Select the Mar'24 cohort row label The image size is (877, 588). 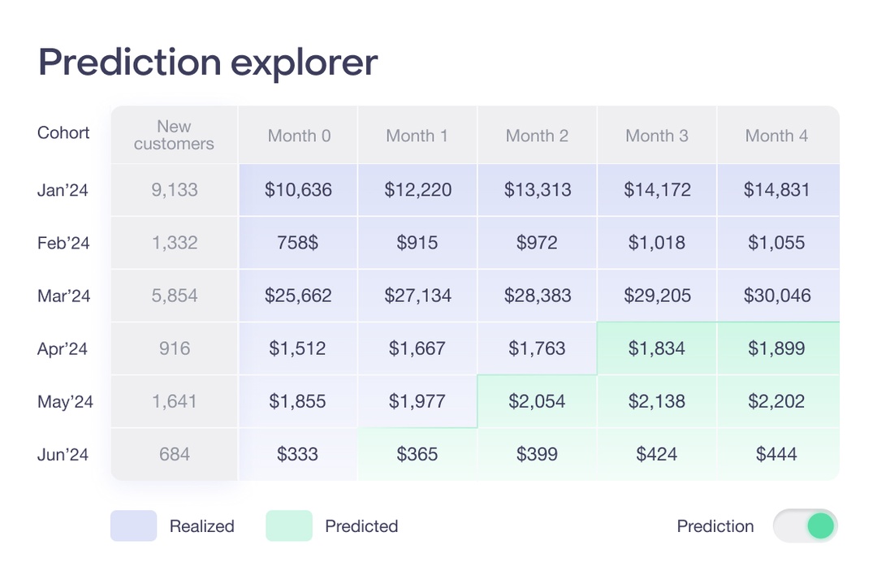63,296
